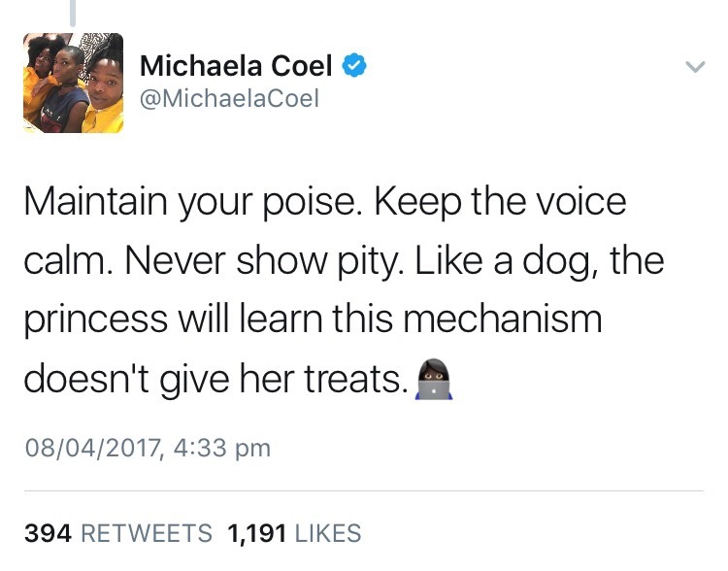The width and height of the screenshot is (728, 571).
Task: Click the 394 retweet count number
Action: click(50, 533)
